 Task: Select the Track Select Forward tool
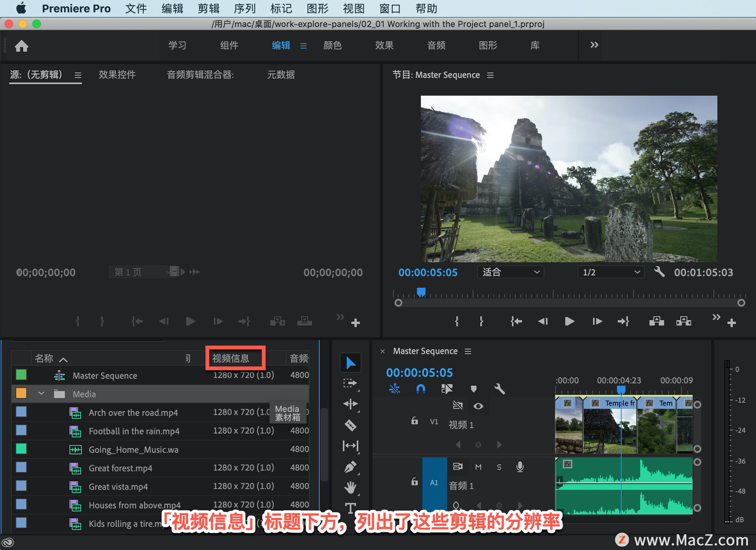[350, 383]
